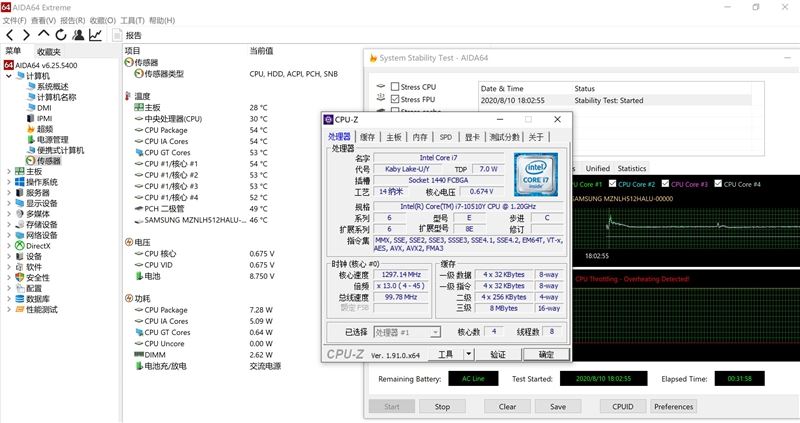Click the CPU Package 54 °C temperature row
800x423 pixels.
point(201,130)
